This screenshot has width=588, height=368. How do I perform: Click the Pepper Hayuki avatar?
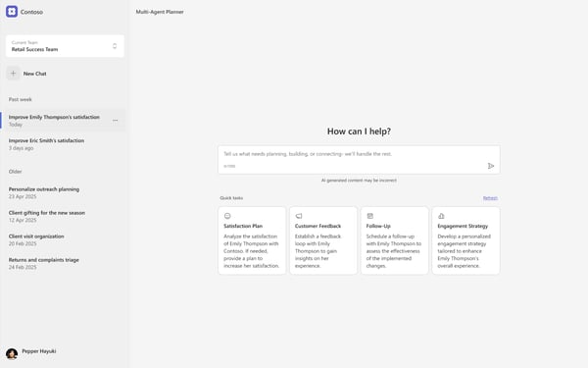[x=12, y=353]
